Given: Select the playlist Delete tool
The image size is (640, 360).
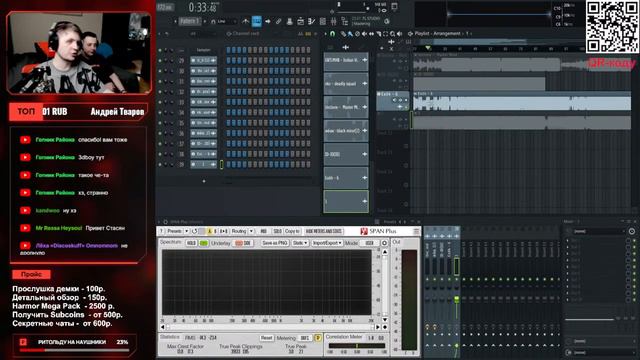Looking at the screenshot, I should [x=357, y=33].
